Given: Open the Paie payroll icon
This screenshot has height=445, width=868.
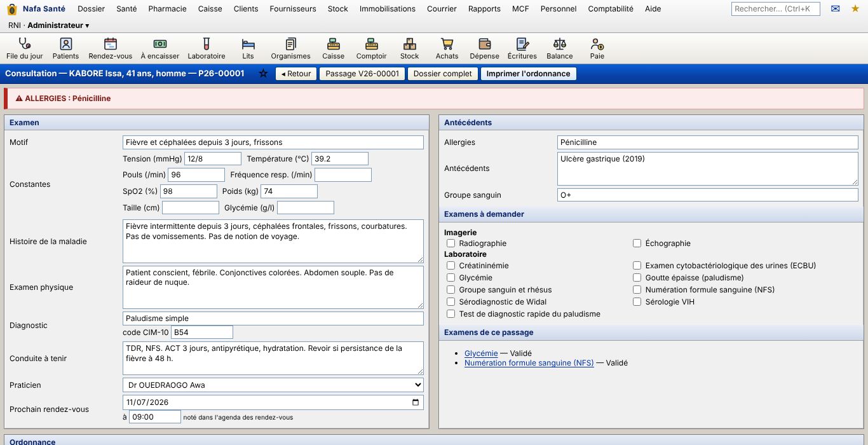Looking at the screenshot, I should click(x=597, y=48).
